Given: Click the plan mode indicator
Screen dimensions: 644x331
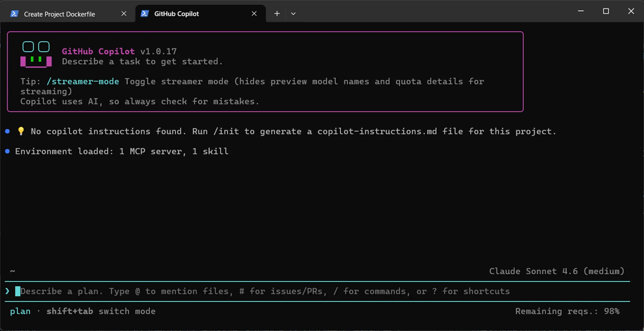Looking at the screenshot, I should tap(20, 311).
